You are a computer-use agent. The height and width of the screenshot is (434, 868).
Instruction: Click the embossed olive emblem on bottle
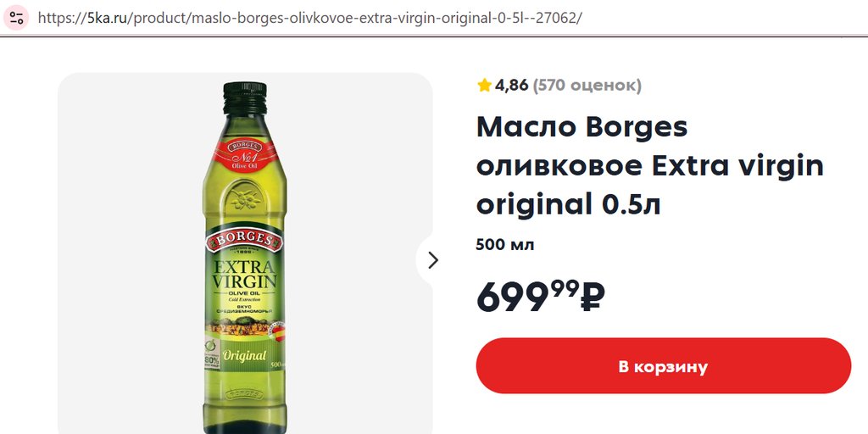pos(244,199)
